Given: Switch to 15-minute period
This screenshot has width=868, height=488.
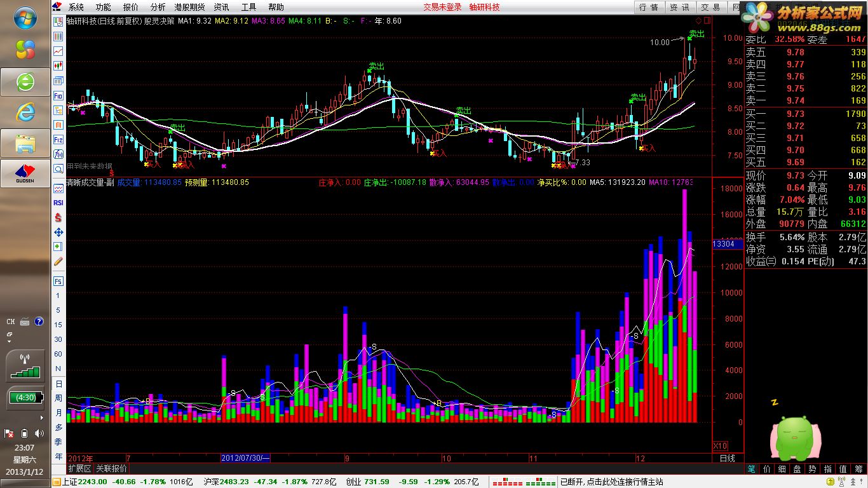Looking at the screenshot, I should [58, 325].
